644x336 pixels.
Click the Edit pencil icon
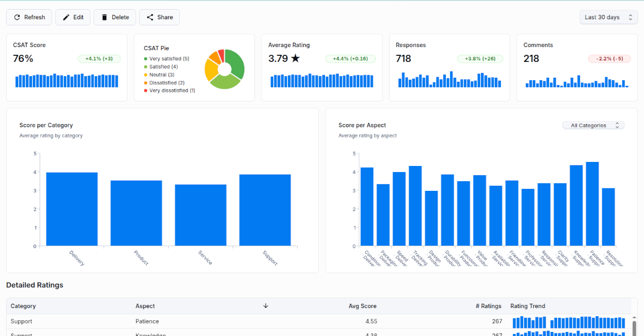66,17
